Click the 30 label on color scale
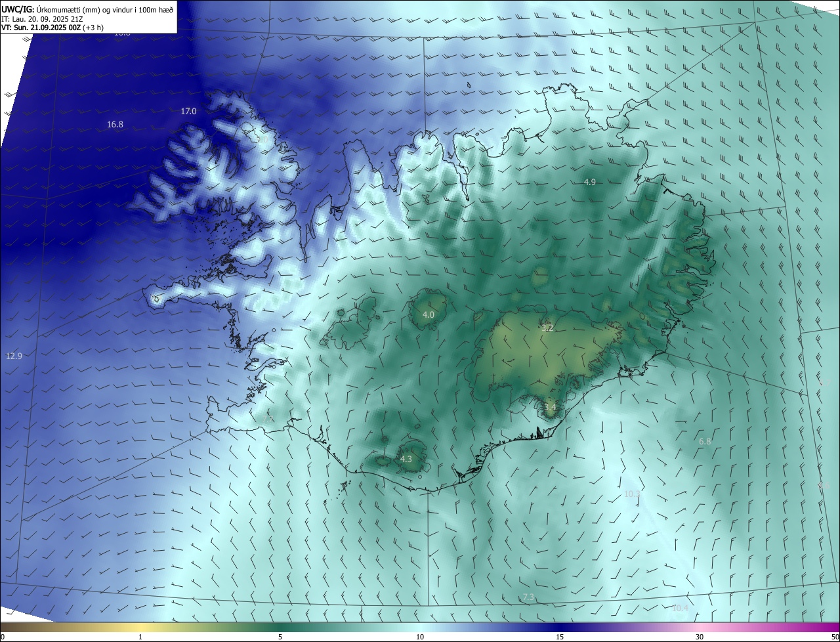This screenshot has height=642, width=840. click(x=700, y=637)
